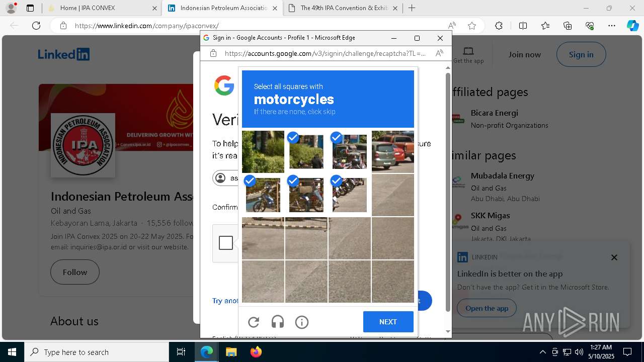The width and height of the screenshot is (644, 362).
Task: Deselect the checked tile with motorcycle behind fence
Action: (306, 195)
